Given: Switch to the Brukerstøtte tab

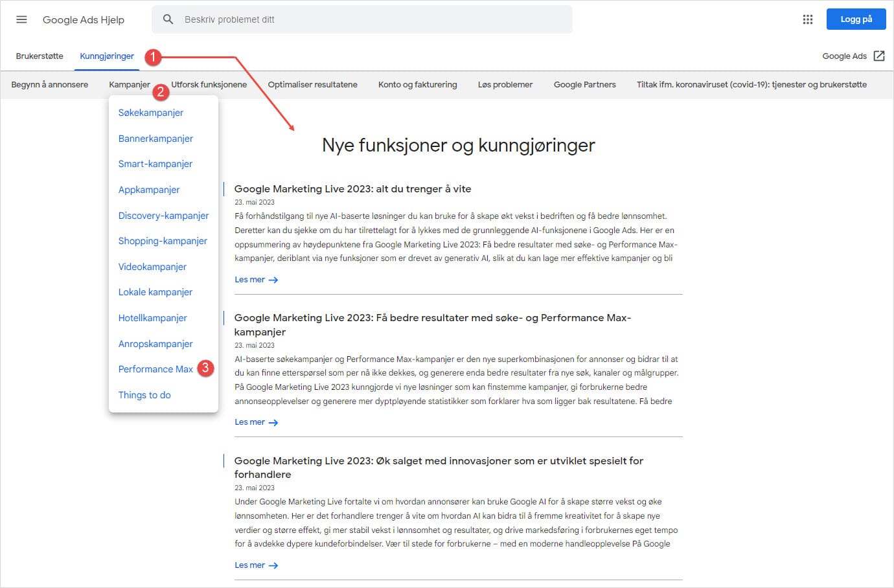Looking at the screenshot, I should [x=40, y=56].
